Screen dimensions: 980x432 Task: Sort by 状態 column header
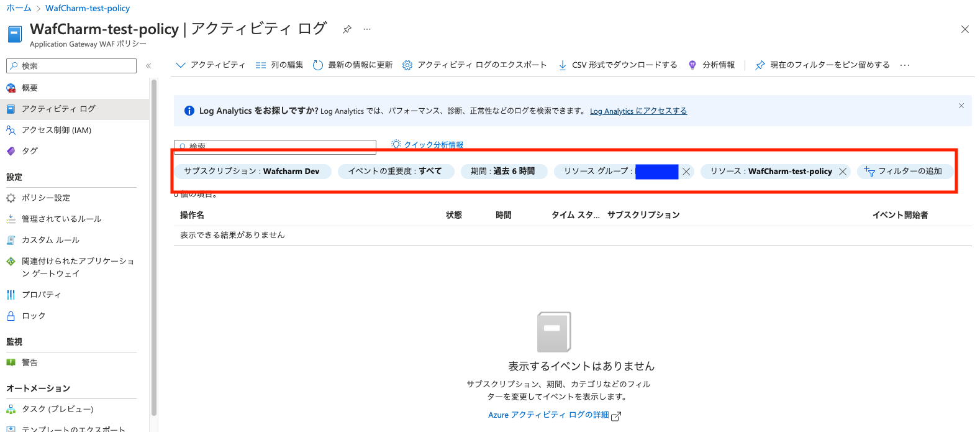click(x=454, y=215)
